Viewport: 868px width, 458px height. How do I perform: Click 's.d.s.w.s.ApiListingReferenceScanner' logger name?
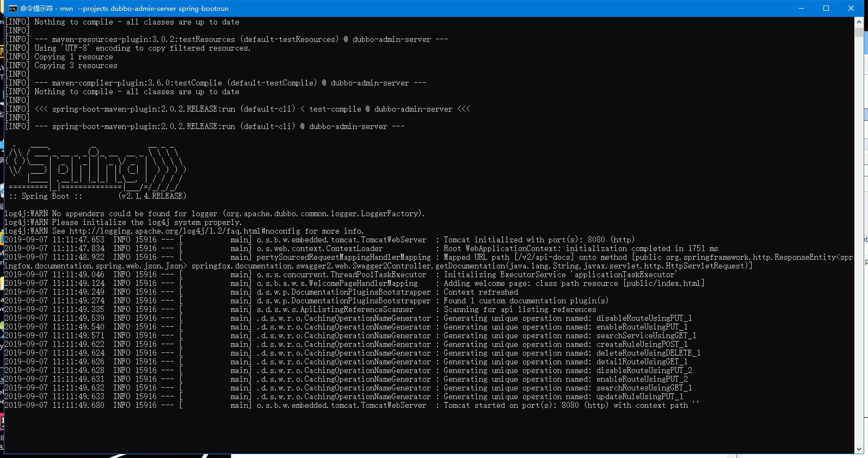335,309
